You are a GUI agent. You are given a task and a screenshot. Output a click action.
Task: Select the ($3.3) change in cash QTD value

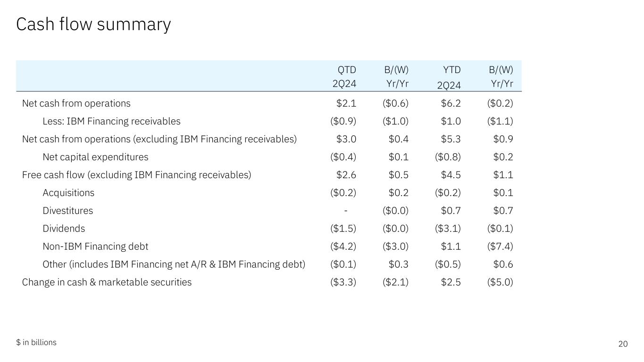point(343,282)
